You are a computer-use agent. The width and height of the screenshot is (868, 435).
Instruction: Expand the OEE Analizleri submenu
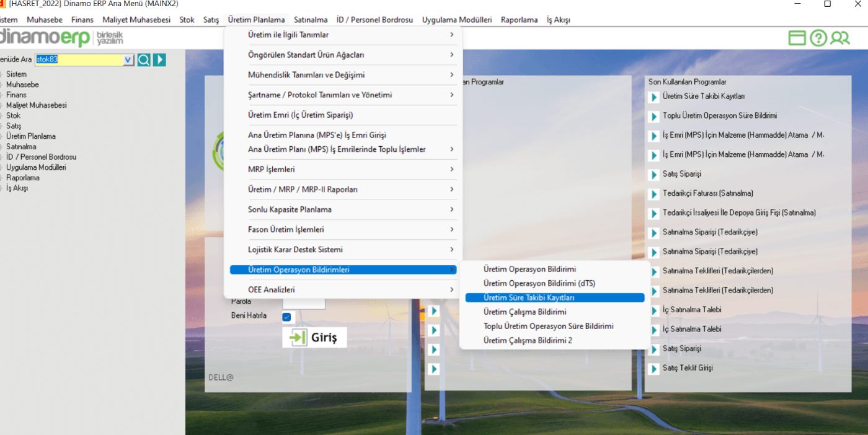(343, 289)
